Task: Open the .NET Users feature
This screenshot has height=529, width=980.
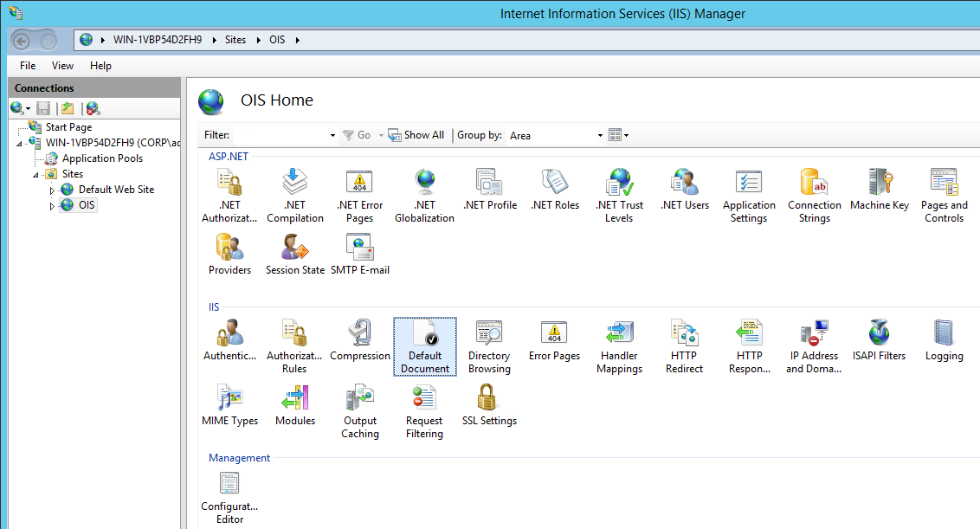Action: point(685,190)
